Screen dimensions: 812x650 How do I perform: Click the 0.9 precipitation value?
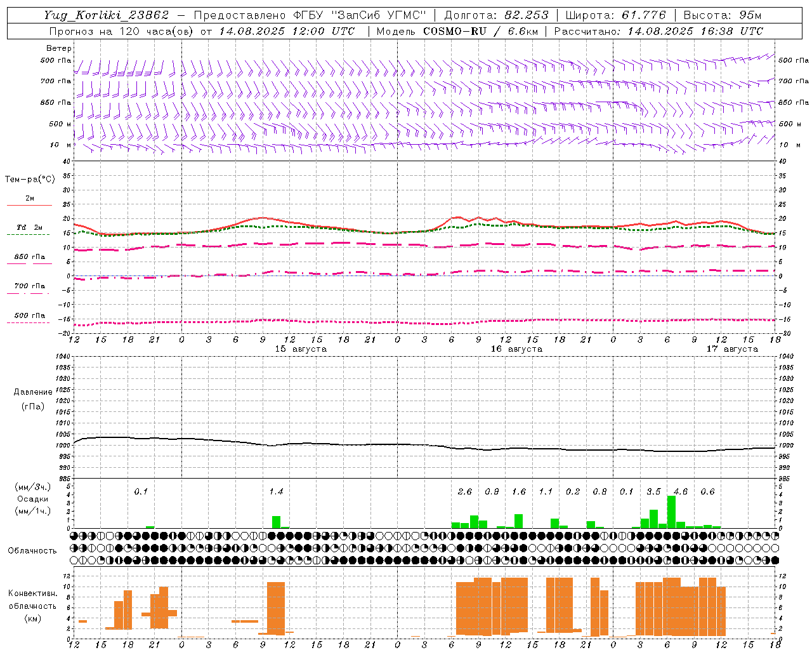492,492
